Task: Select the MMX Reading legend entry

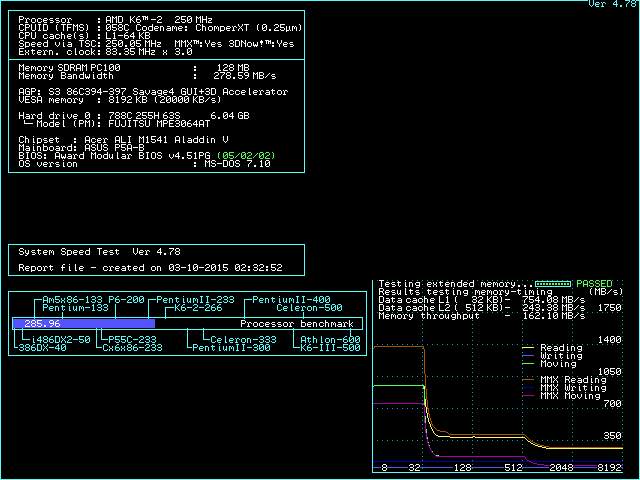Action: 572,379
